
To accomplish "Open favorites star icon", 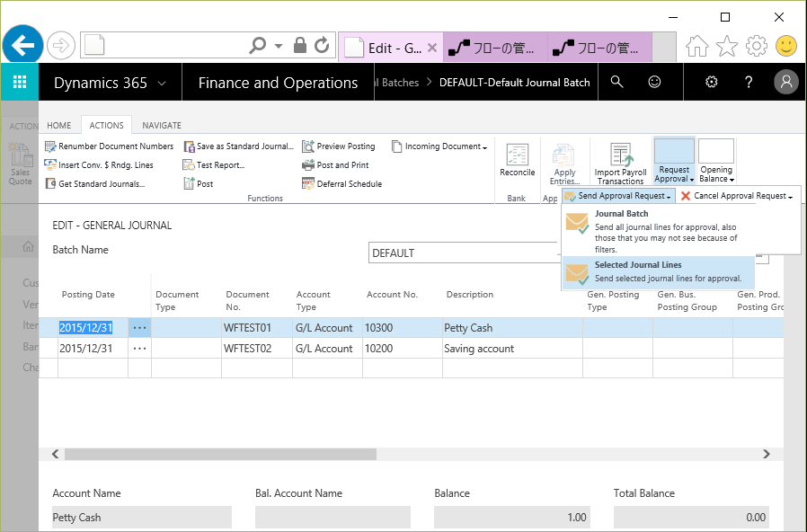I will pos(726,47).
